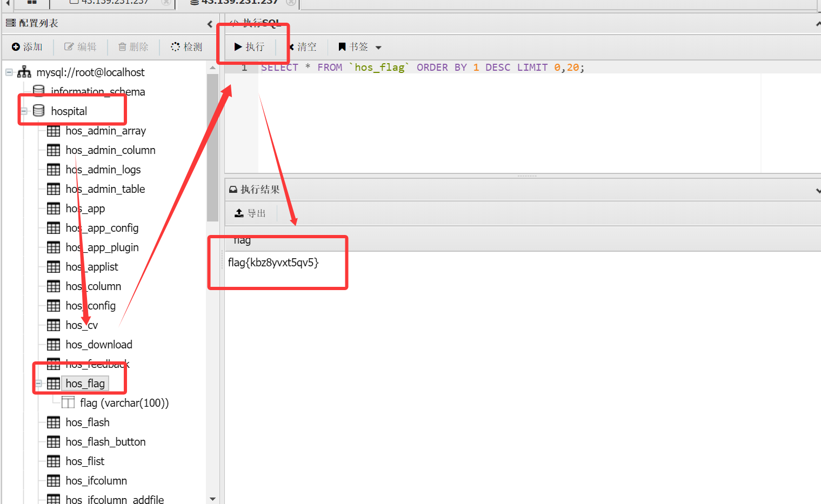The width and height of the screenshot is (821, 504).
Task: Click the tree scrollbar down arrow
Action: pyautogui.click(x=212, y=499)
